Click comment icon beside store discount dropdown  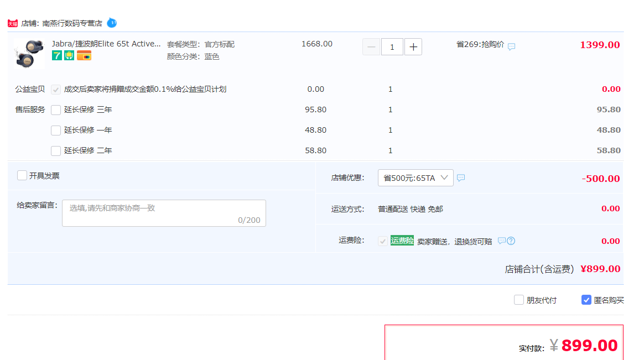click(x=461, y=178)
